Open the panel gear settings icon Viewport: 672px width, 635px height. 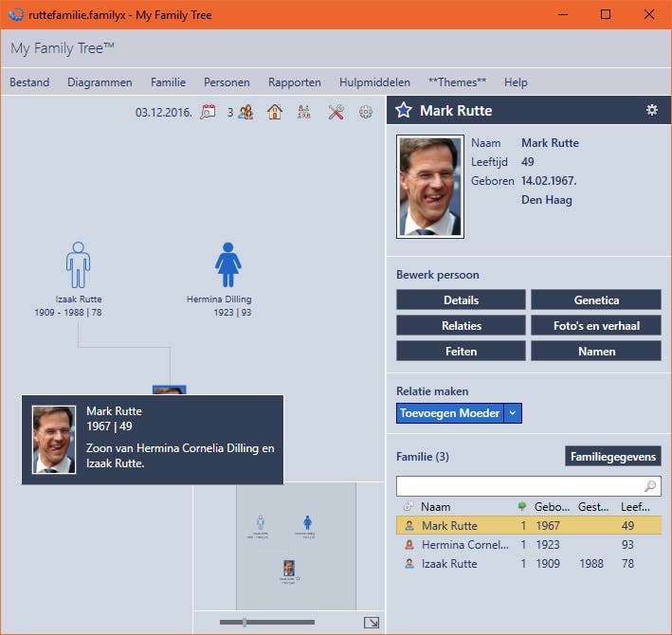pos(652,110)
